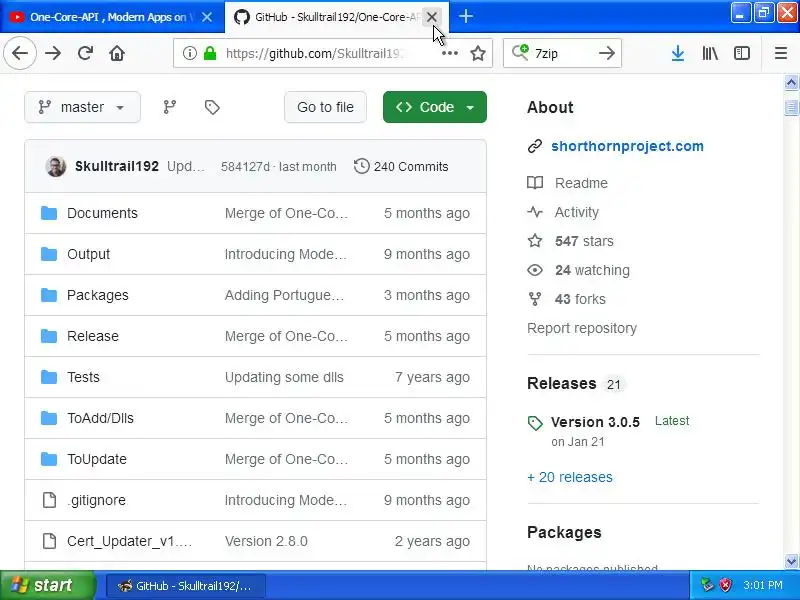Open the Firefox home page icon
The width and height of the screenshot is (800, 600).
(117, 53)
